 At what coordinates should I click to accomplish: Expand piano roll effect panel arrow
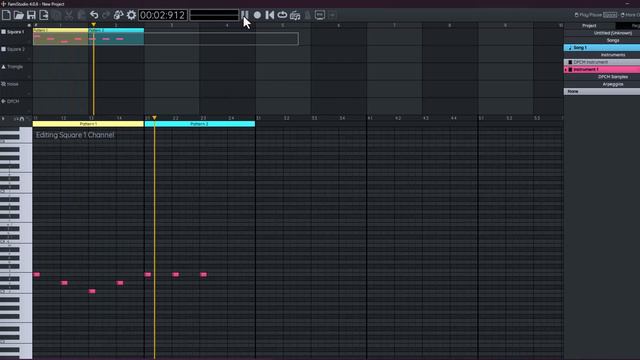tap(3, 119)
